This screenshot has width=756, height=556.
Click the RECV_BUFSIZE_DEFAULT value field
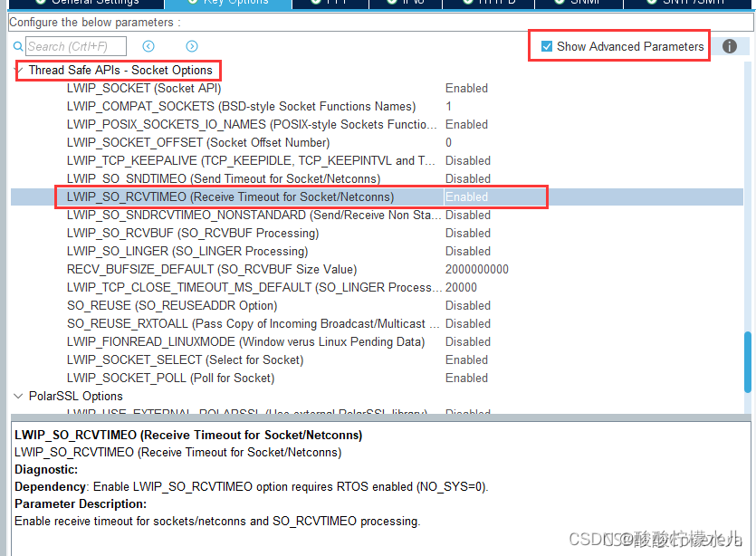(480, 269)
